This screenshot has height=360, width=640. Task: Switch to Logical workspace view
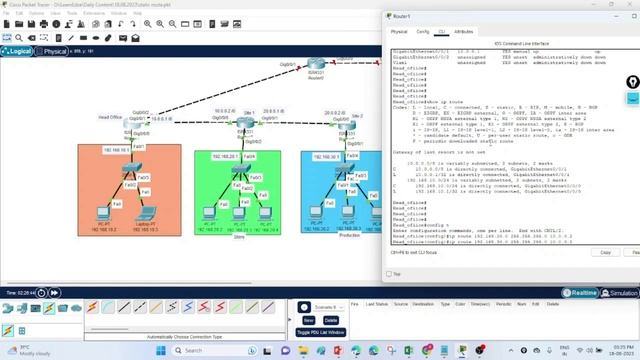click(17, 51)
